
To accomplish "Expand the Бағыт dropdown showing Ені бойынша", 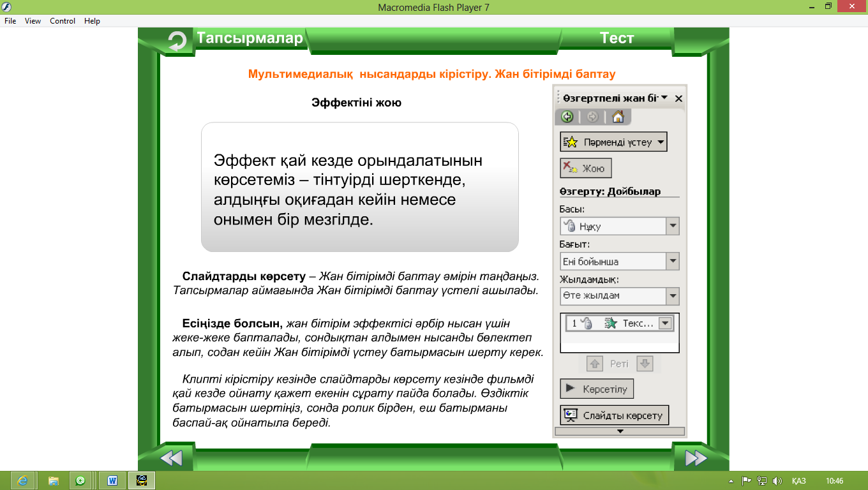I will pyautogui.click(x=672, y=261).
